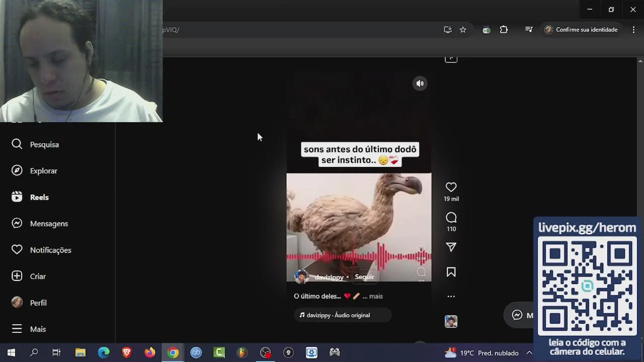
Task: Click the '19 mil' likes count
Action: (451, 199)
